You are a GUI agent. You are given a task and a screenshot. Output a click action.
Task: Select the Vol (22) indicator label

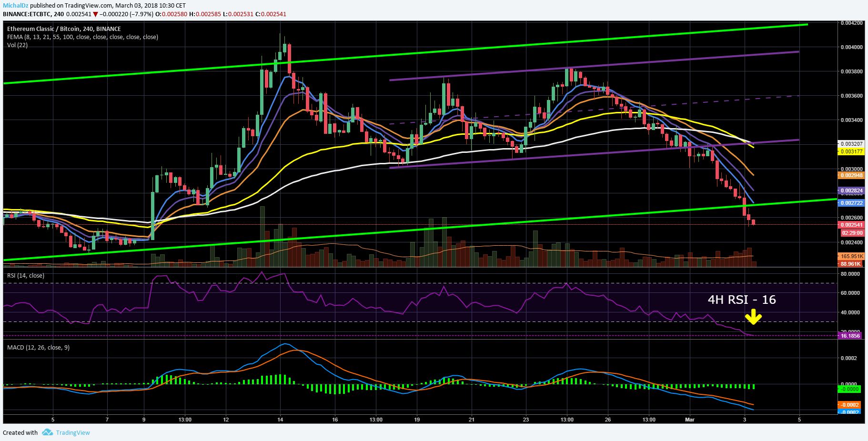[x=17, y=45]
